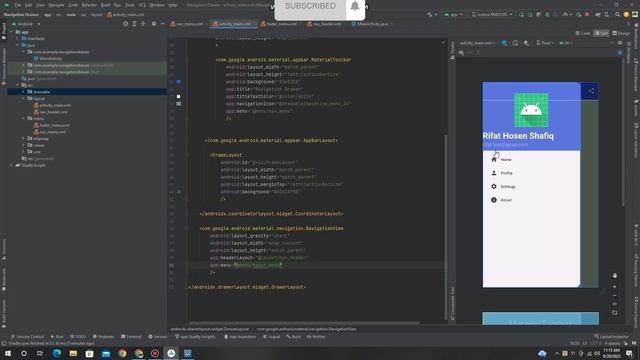The image size is (640, 360).
Task: Switch to the MainActivity.java editor tab
Action: (x=370, y=24)
